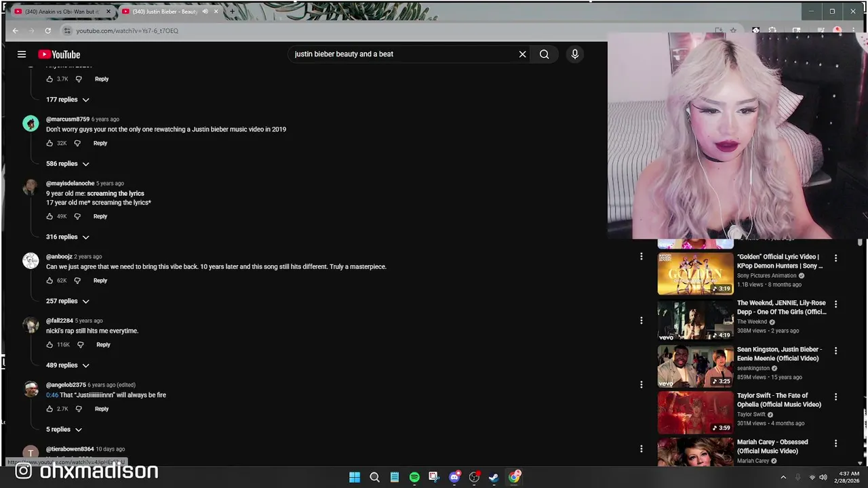The width and height of the screenshot is (868, 488).
Task: Close the Anakin vs Obi-Wan tab
Action: 108,12
